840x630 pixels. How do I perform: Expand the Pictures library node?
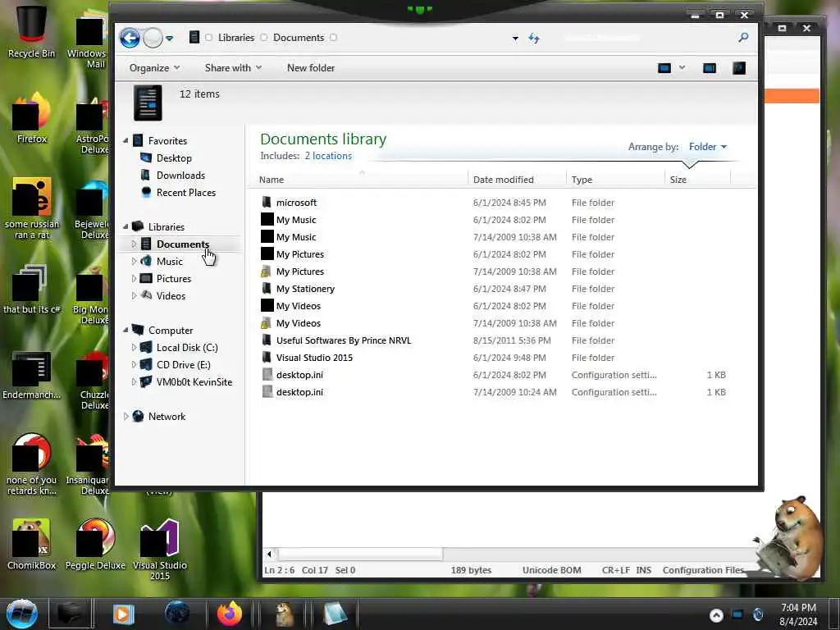pyautogui.click(x=134, y=279)
